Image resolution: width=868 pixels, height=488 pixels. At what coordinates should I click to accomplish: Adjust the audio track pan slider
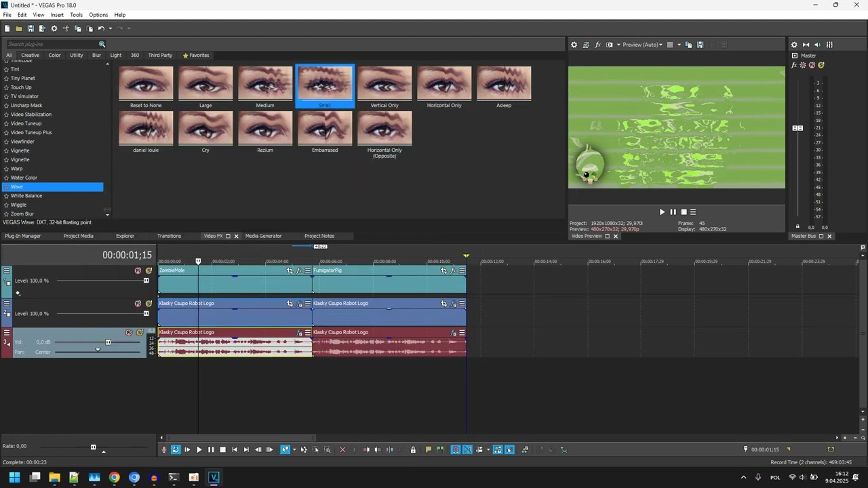click(98, 350)
